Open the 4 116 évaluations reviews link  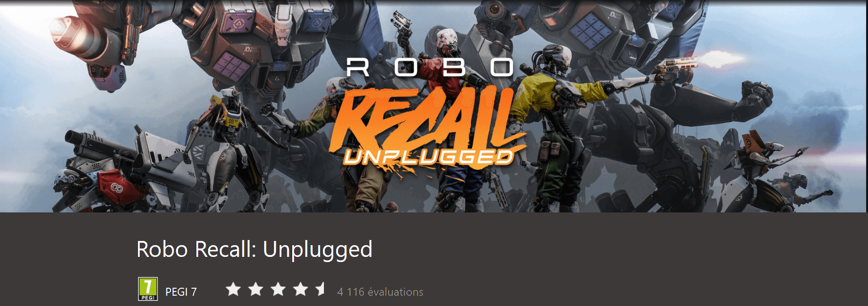tap(380, 292)
